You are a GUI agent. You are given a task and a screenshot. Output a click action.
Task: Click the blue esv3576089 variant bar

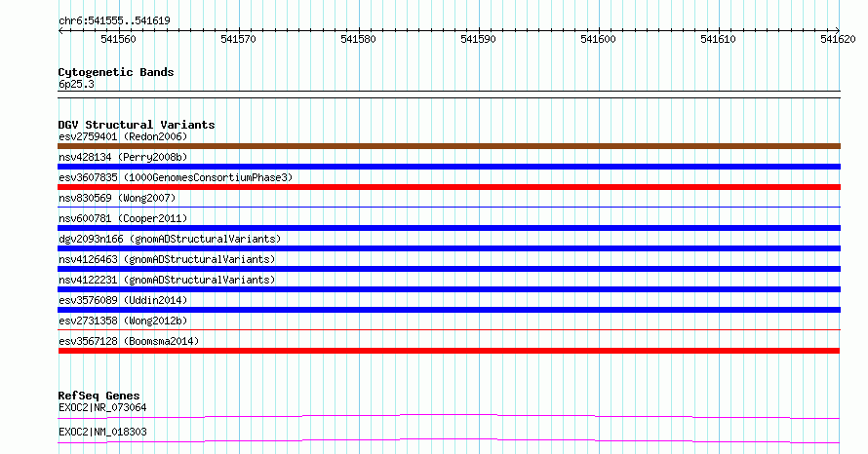pos(449,310)
